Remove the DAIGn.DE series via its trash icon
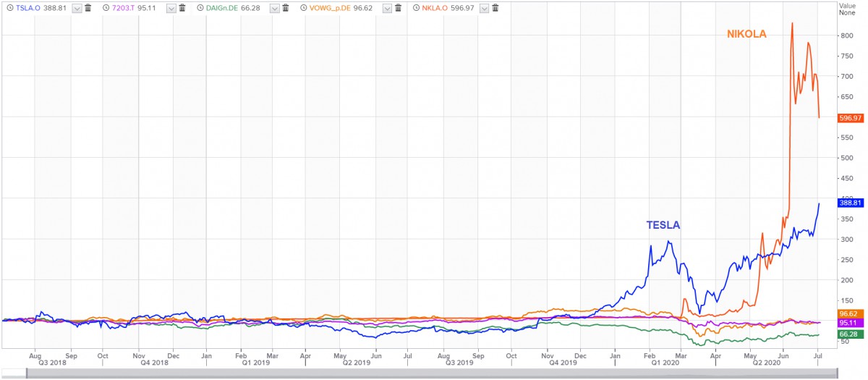Screen dimensions: 868x380 286,8
